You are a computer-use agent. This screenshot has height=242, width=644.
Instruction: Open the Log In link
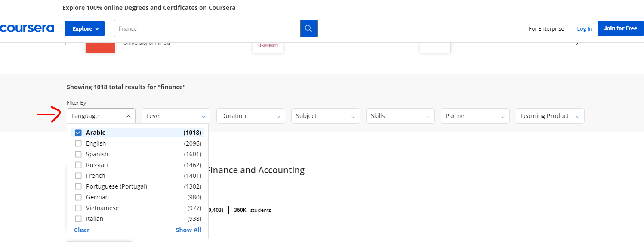[585, 28]
